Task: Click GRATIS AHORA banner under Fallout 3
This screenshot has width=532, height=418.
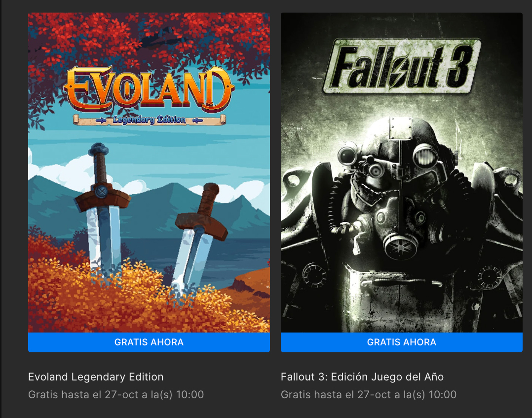Action: [x=401, y=342]
